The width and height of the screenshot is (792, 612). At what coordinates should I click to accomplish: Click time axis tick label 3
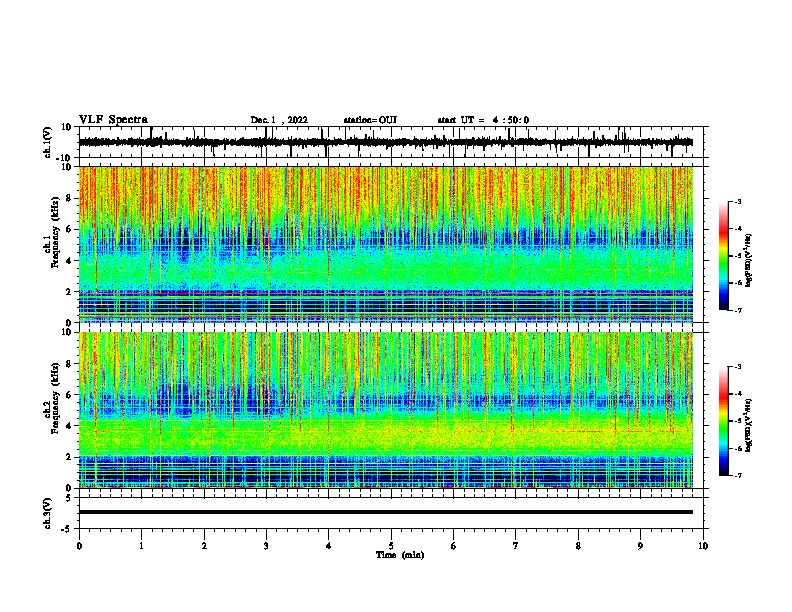266,546
